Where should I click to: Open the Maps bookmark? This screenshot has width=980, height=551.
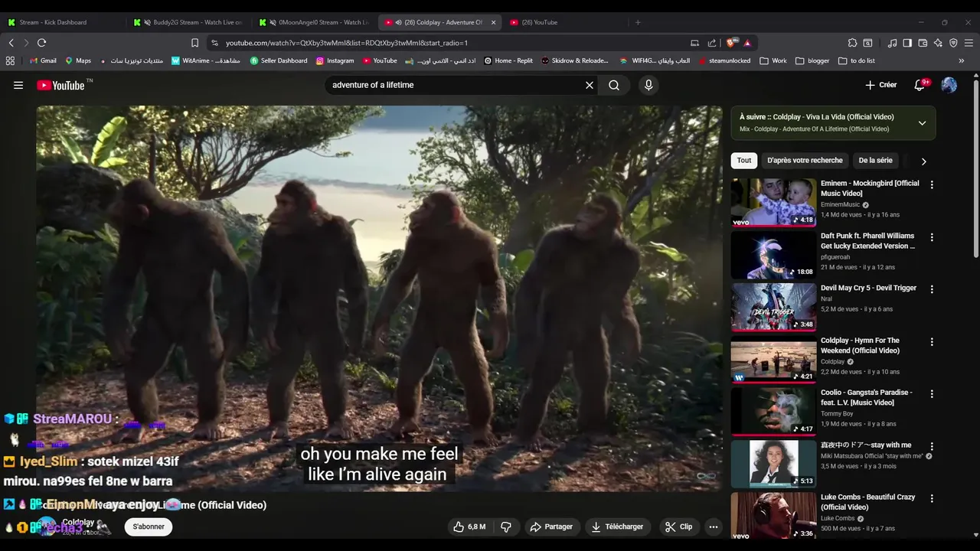(78, 60)
